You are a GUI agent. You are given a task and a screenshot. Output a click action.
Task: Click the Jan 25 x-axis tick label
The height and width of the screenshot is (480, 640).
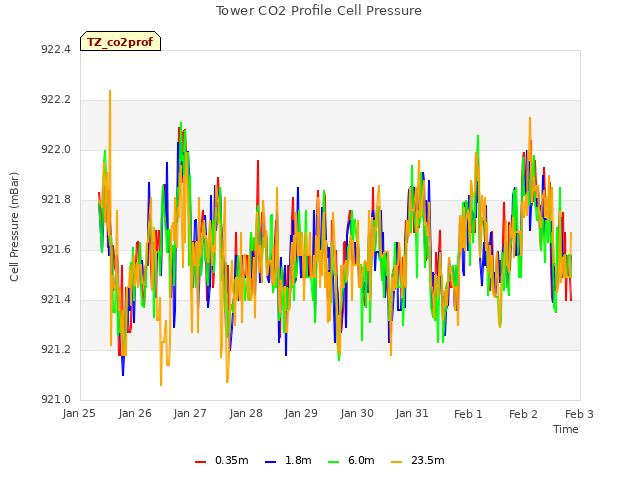[x=79, y=413]
